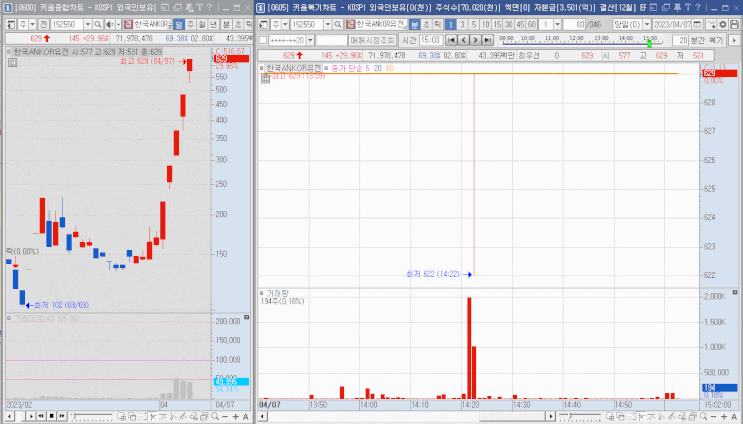Toggle the sidebar panel icon in the left chart toolbar
This screenshot has width=743, height=424.
(x=11, y=24)
